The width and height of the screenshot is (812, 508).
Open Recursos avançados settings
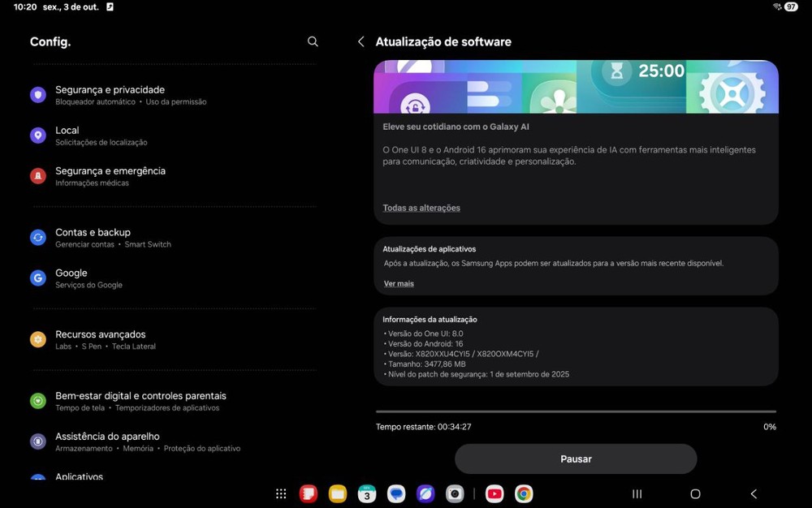click(x=174, y=339)
